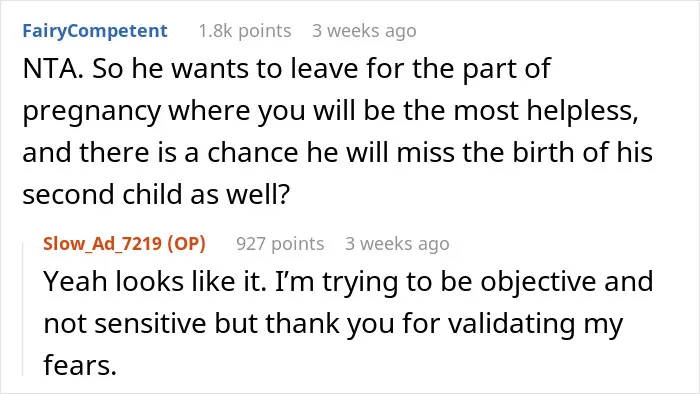700x394 pixels.
Task: Click the top comment's '3 weeks ago' timestamp
Action: (x=364, y=31)
